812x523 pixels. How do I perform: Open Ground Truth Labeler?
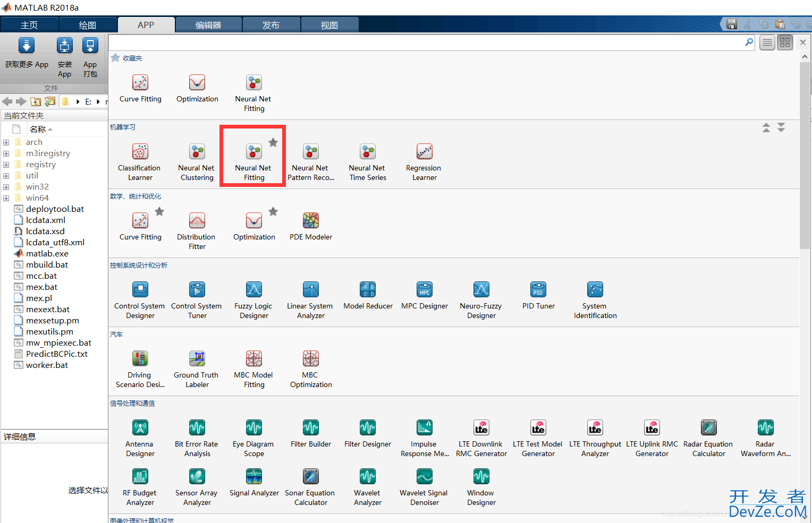pyautogui.click(x=197, y=369)
